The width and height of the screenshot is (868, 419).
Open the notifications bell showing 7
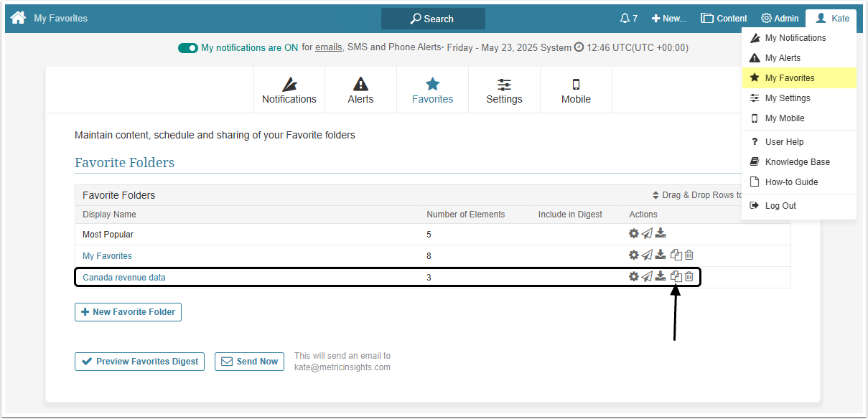pyautogui.click(x=629, y=19)
